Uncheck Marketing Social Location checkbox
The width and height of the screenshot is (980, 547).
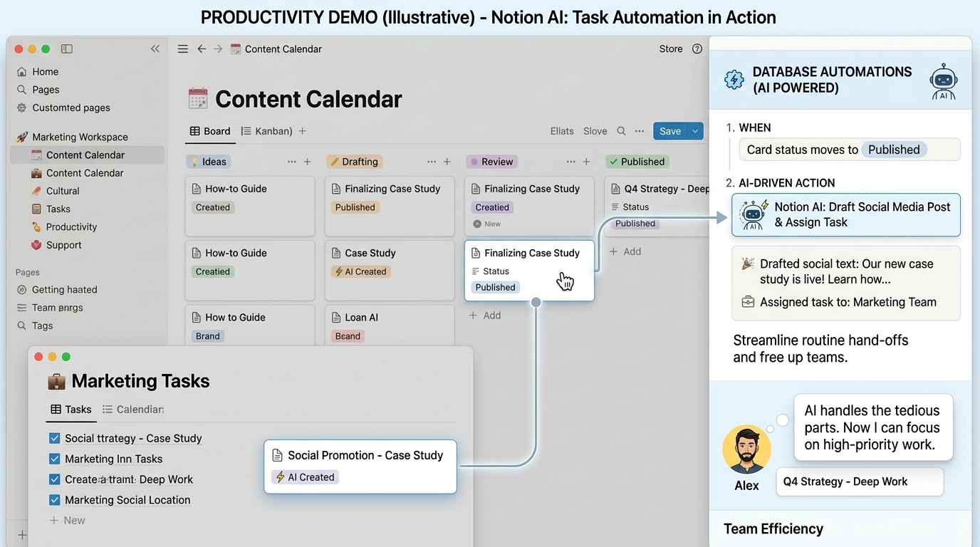tap(54, 500)
